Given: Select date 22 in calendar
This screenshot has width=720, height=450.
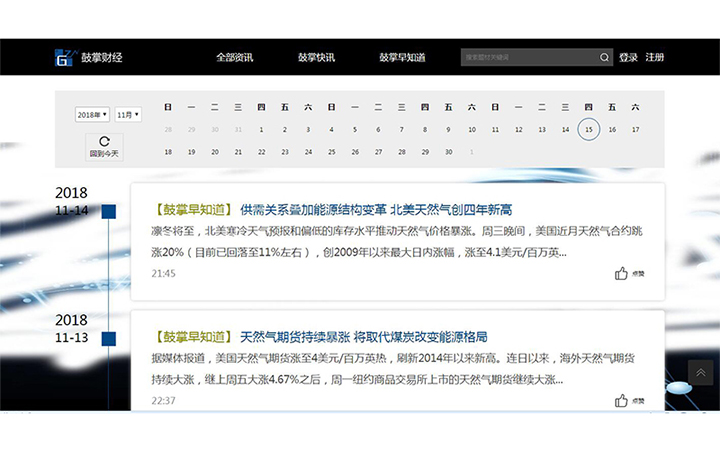Looking at the screenshot, I should click(x=261, y=152).
